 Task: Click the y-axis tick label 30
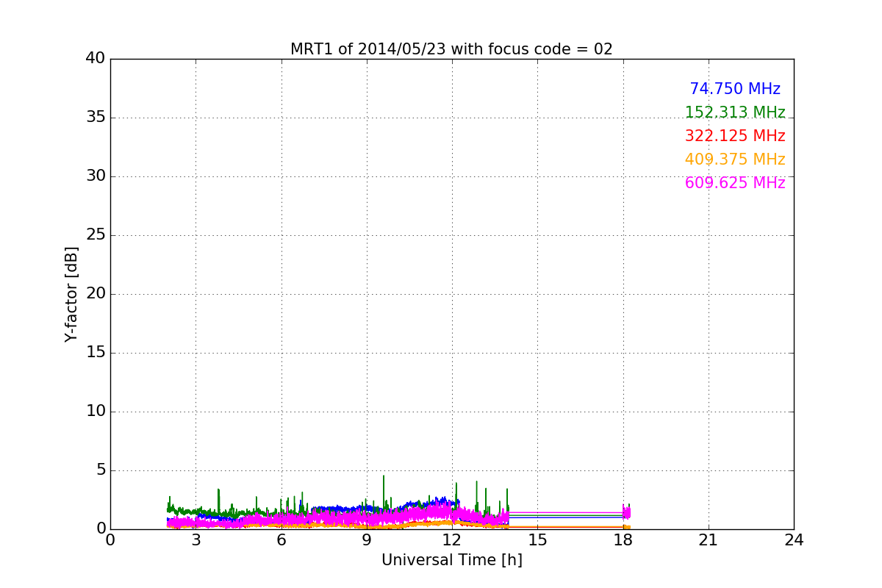(x=96, y=176)
